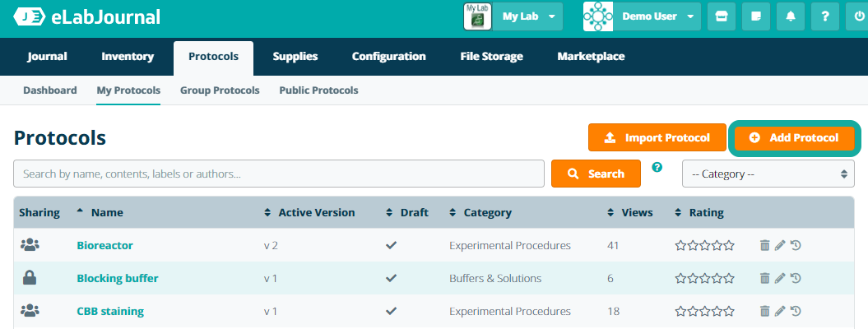Give Blocking buffer a one-star rating
The height and width of the screenshot is (329, 868).
click(680, 278)
